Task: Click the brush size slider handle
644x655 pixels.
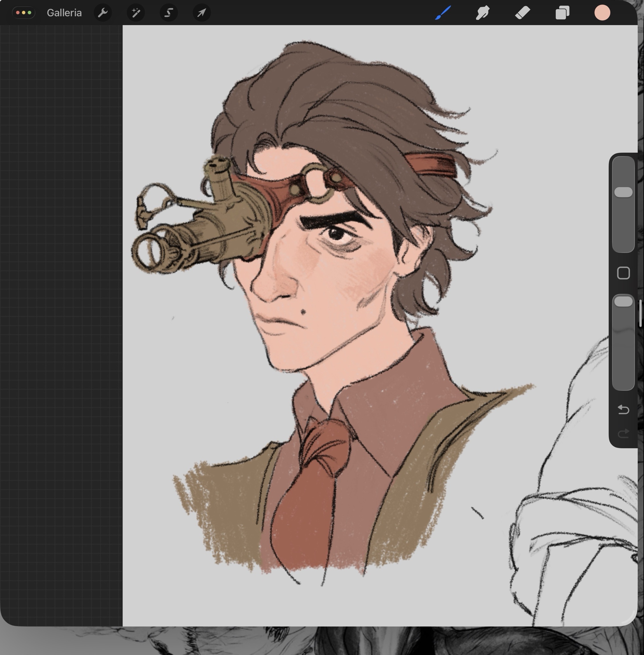Action: click(623, 192)
